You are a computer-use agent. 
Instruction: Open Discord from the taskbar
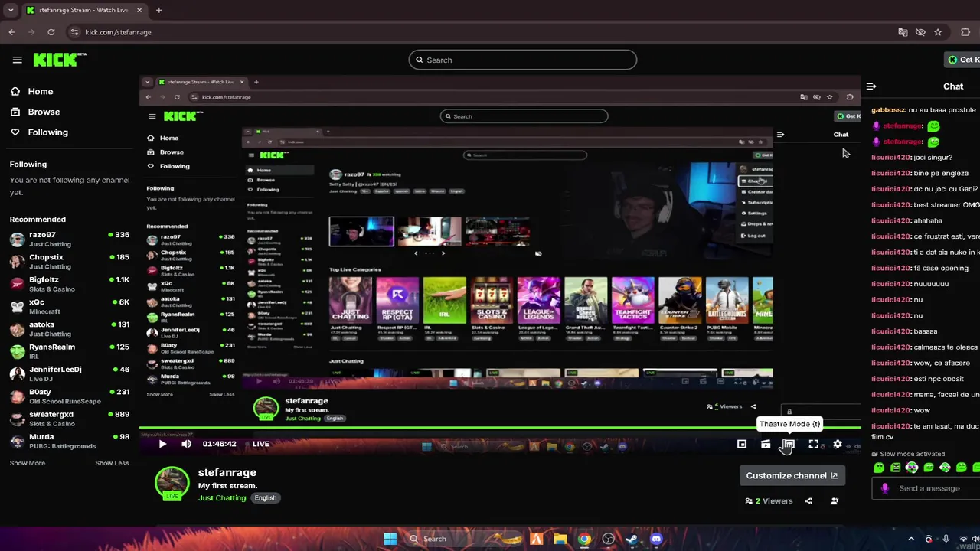pos(656,539)
